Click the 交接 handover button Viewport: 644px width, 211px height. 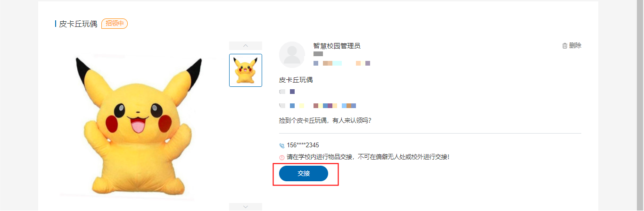point(304,173)
